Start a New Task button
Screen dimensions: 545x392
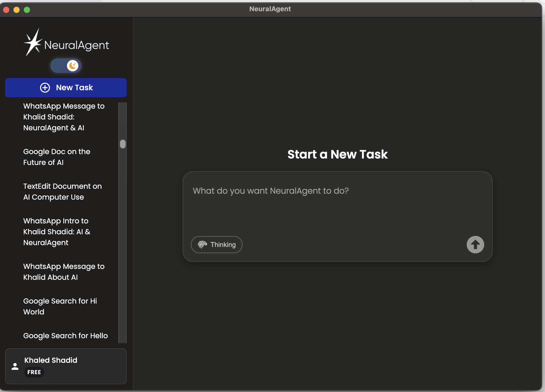(74, 88)
